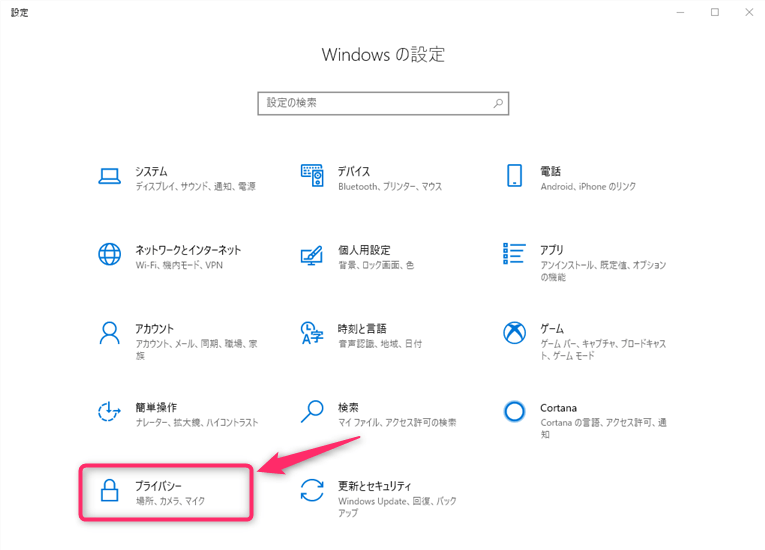Click the Cortana circle icon
The height and width of the screenshot is (550, 765).
(x=514, y=411)
